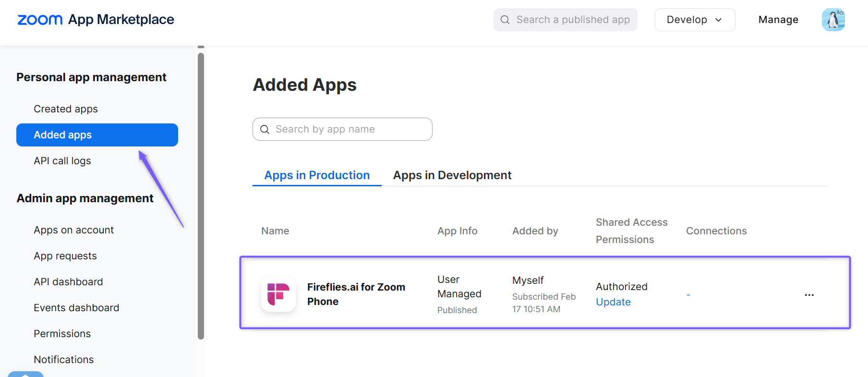Viewport: 868px width, 377px height.
Task: Click the search icon in app name field
Action: pyautogui.click(x=265, y=129)
